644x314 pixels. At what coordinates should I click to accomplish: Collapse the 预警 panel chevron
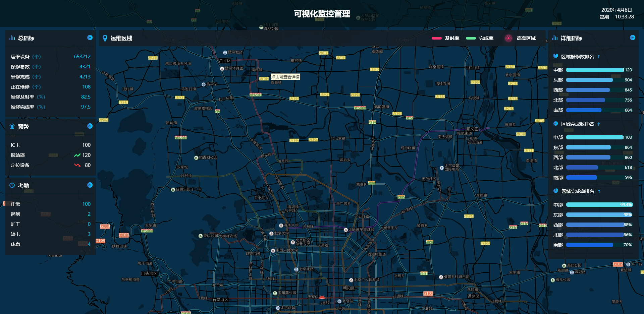(x=90, y=126)
